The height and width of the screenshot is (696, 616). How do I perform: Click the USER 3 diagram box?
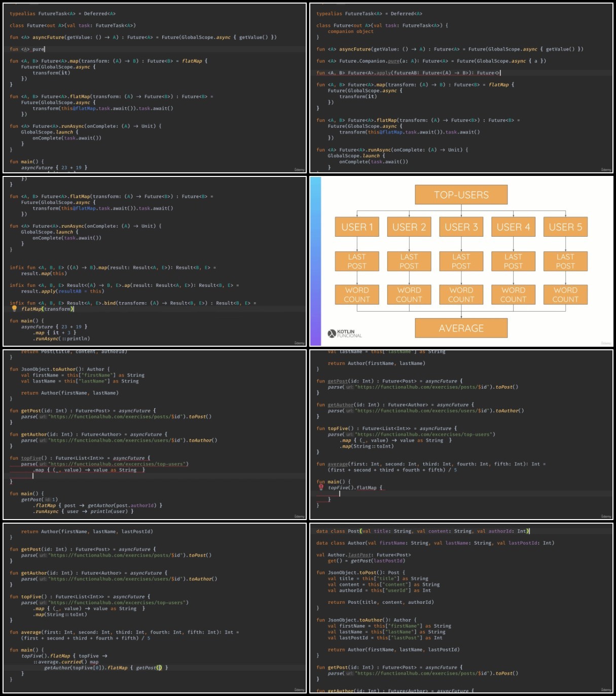click(x=461, y=227)
